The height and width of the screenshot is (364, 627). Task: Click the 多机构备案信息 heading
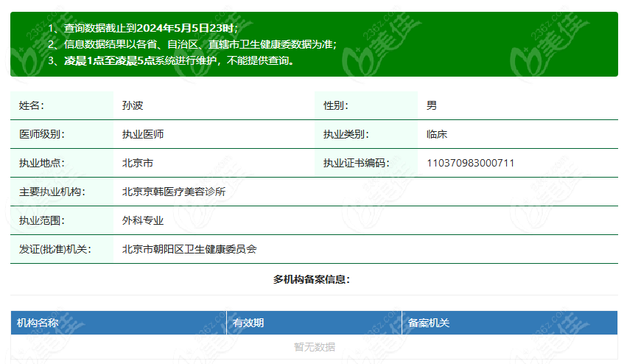point(312,279)
